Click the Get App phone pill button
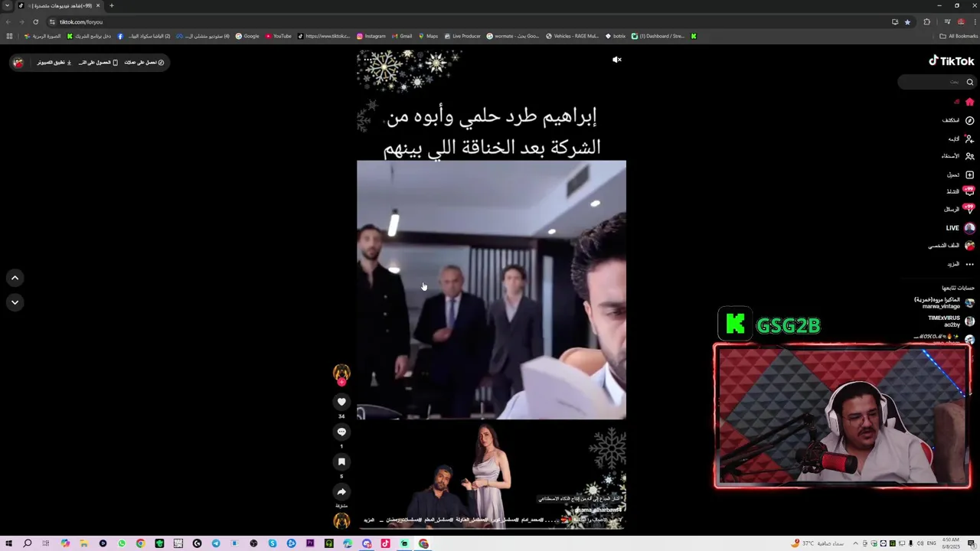The image size is (980, 551). click(98, 63)
